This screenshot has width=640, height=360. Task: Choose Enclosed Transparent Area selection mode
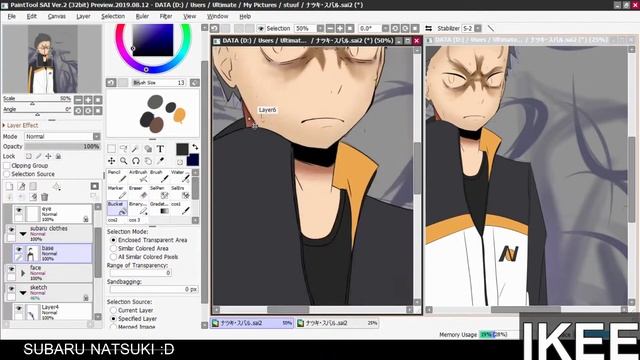coord(113,240)
